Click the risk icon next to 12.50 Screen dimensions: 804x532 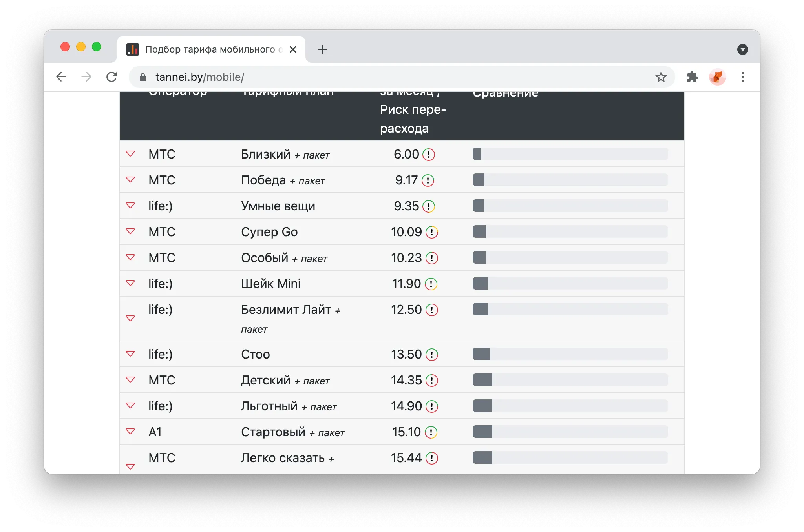coord(432,310)
